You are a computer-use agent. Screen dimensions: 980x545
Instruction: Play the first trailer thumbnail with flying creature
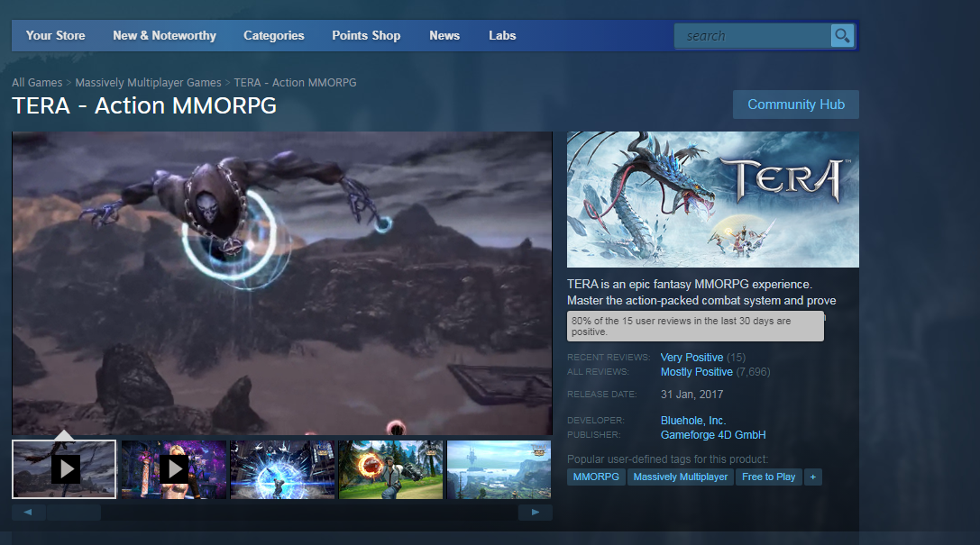[x=64, y=469]
